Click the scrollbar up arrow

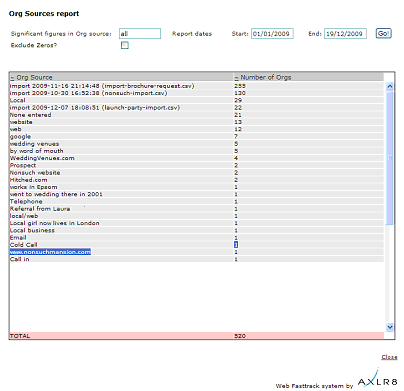click(x=389, y=87)
